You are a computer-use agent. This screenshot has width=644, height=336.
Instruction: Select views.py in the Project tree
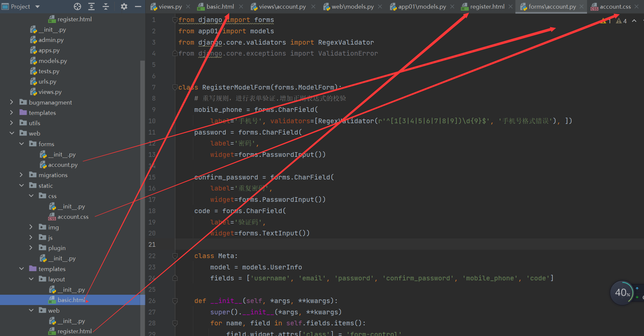click(50, 92)
